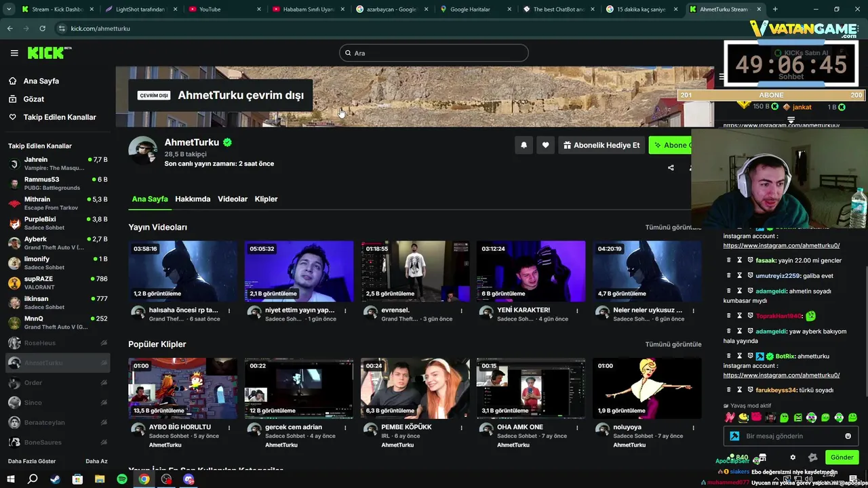Open the hamburger menu next to Kick logo
This screenshot has height=488, width=868.
click(x=14, y=53)
